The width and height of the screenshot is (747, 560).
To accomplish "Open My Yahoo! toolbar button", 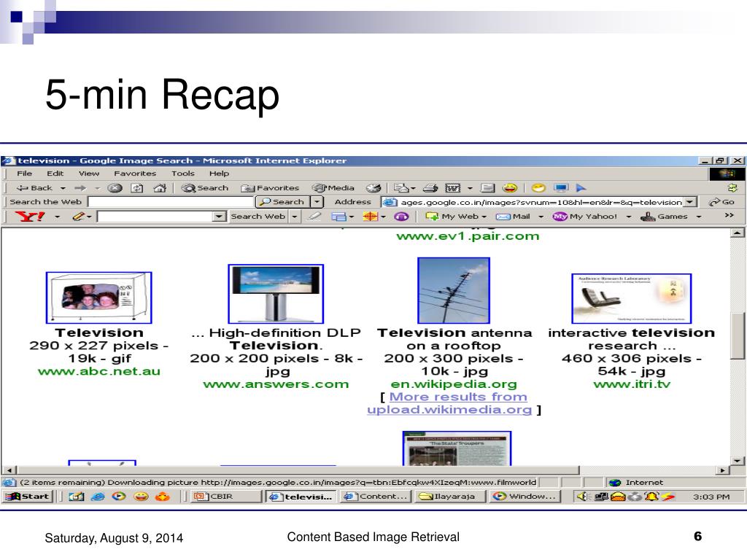I will 584,217.
